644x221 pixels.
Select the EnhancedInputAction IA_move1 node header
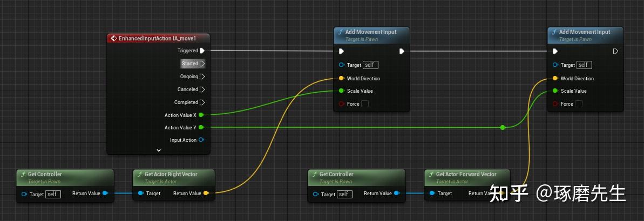coord(158,38)
